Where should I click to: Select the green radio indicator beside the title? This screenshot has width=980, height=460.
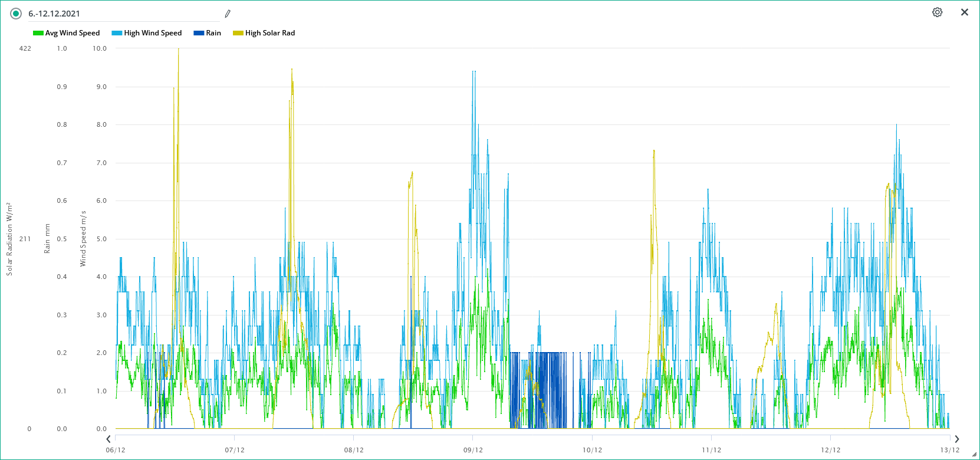click(x=16, y=14)
